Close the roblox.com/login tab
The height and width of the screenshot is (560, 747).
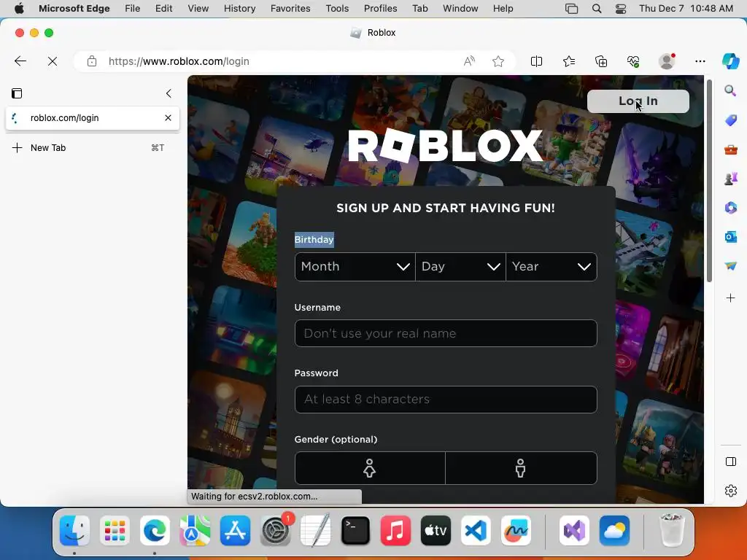click(x=169, y=117)
